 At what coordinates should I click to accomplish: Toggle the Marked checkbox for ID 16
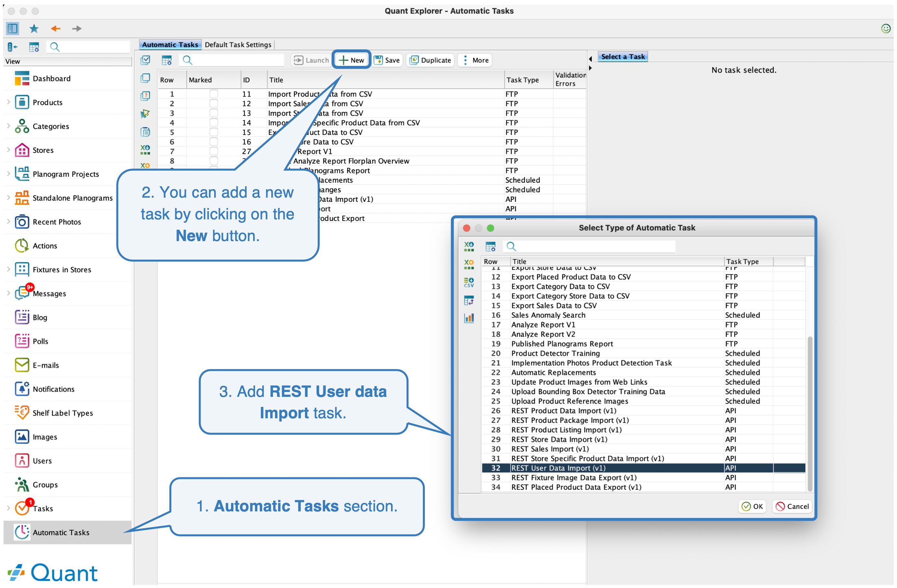[214, 141]
